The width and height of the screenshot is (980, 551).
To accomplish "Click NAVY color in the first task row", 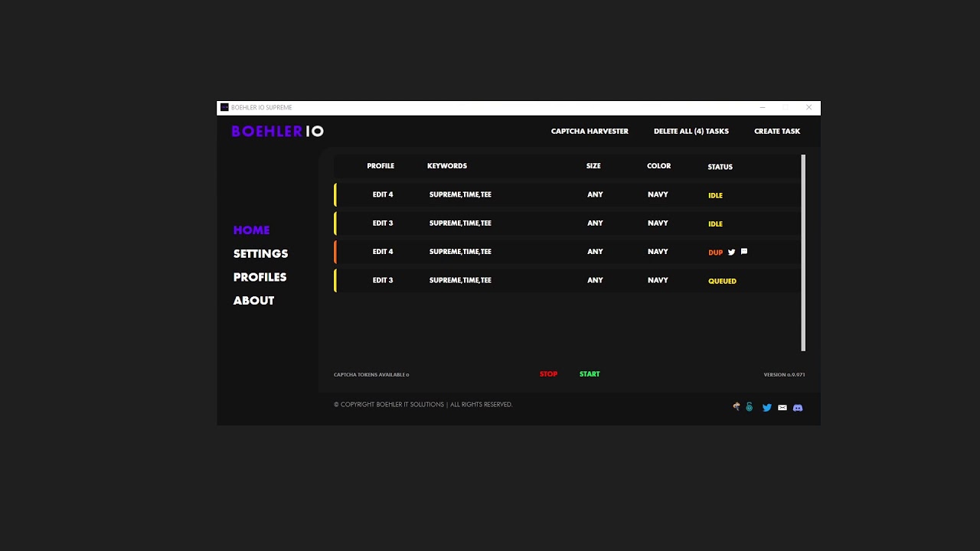I will 658,194.
